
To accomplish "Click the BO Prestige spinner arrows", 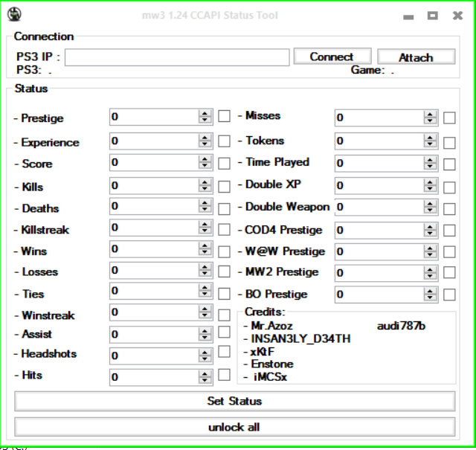I will pos(430,295).
